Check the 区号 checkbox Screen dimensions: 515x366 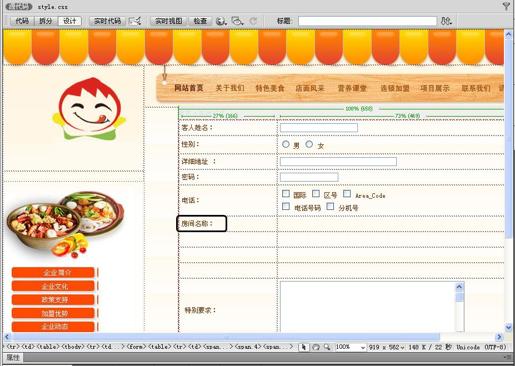pyautogui.click(x=316, y=194)
